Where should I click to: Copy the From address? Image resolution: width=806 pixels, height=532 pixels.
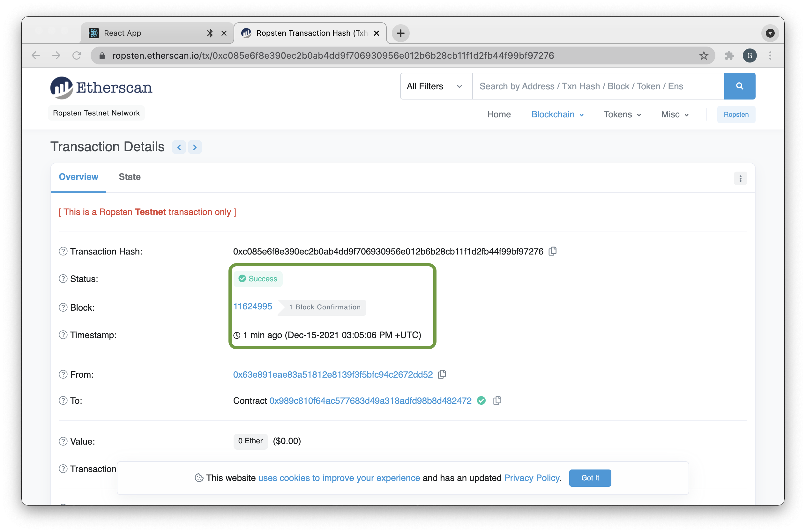coord(442,374)
